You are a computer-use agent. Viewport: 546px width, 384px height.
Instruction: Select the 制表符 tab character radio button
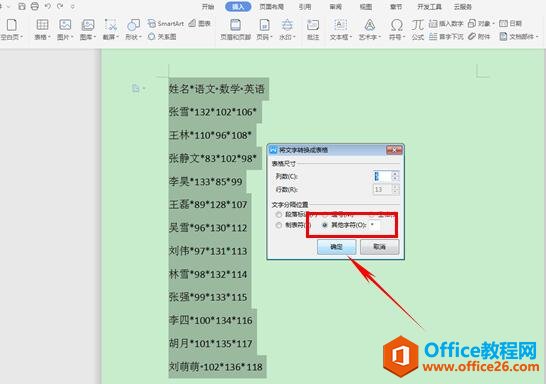279,225
